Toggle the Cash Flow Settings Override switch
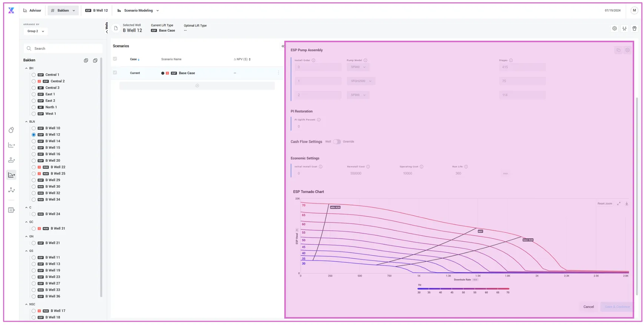 337,142
